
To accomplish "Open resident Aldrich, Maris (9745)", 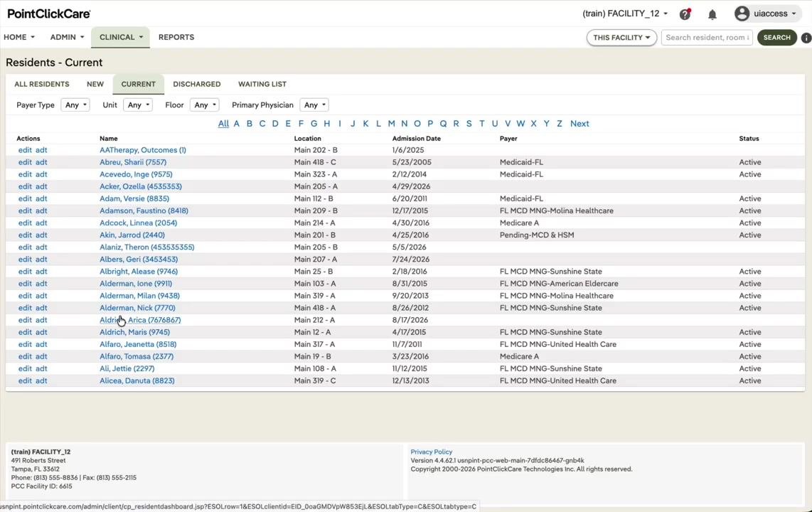I will 134,332.
